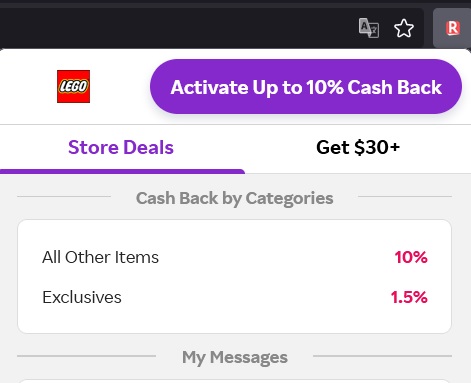471x383 pixels.
Task: Click the browser tab strip above the address bar
Action: pos(235,3)
